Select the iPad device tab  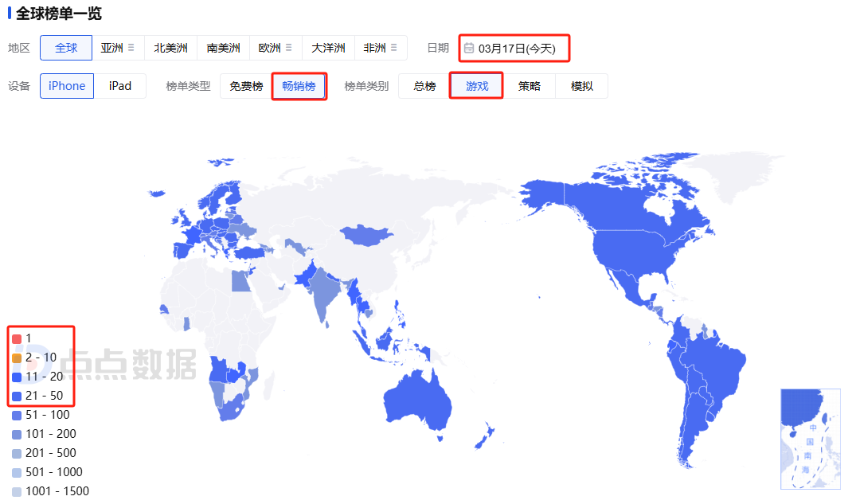pos(120,85)
